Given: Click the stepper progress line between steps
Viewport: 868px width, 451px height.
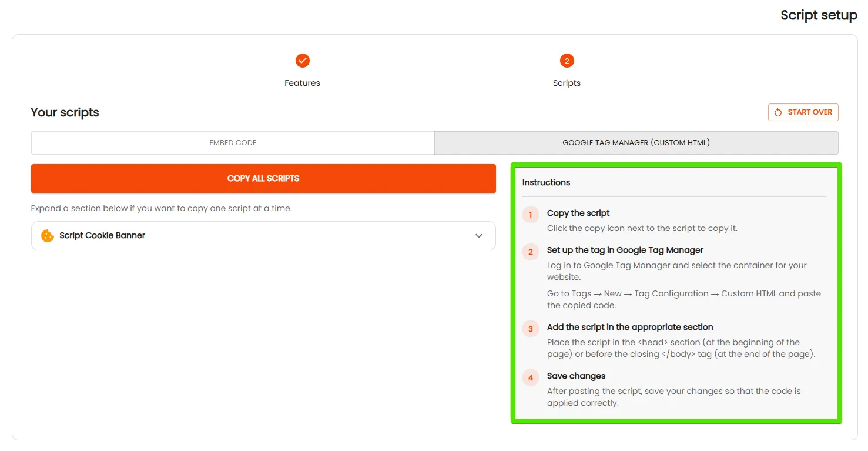Looking at the screenshot, I should point(434,61).
